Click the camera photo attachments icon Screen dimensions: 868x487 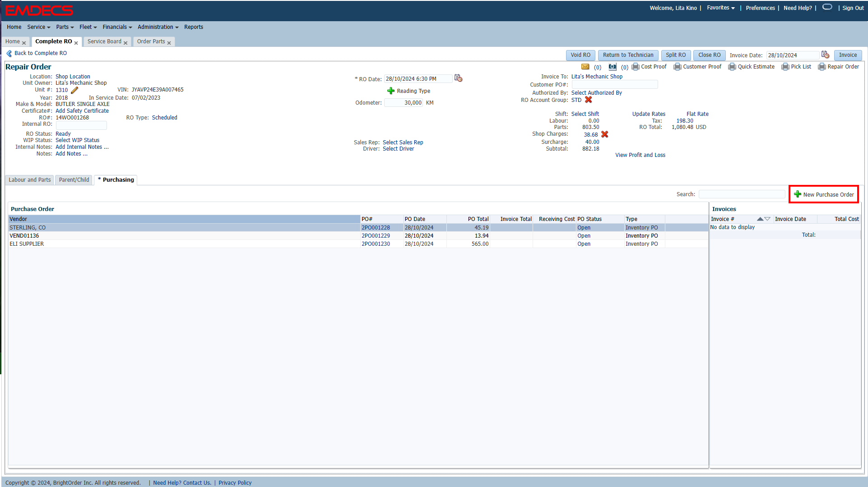pyautogui.click(x=613, y=67)
